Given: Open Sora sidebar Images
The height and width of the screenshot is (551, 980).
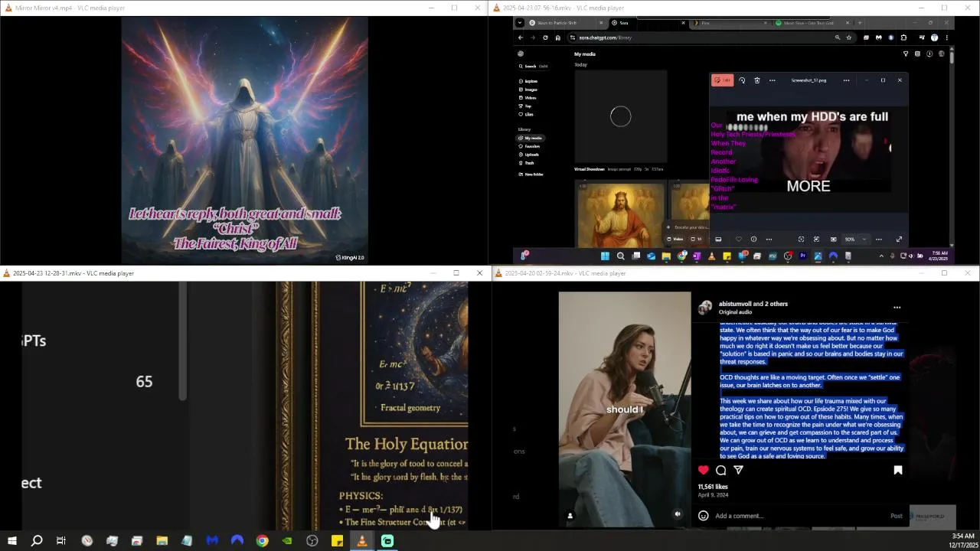Looking at the screenshot, I should click(x=528, y=90).
